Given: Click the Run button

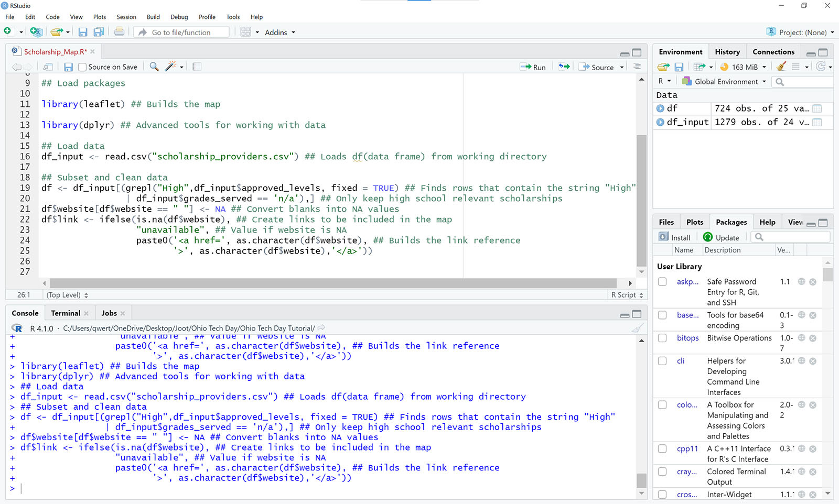Looking at the screenshot, I should coord(533,67).
